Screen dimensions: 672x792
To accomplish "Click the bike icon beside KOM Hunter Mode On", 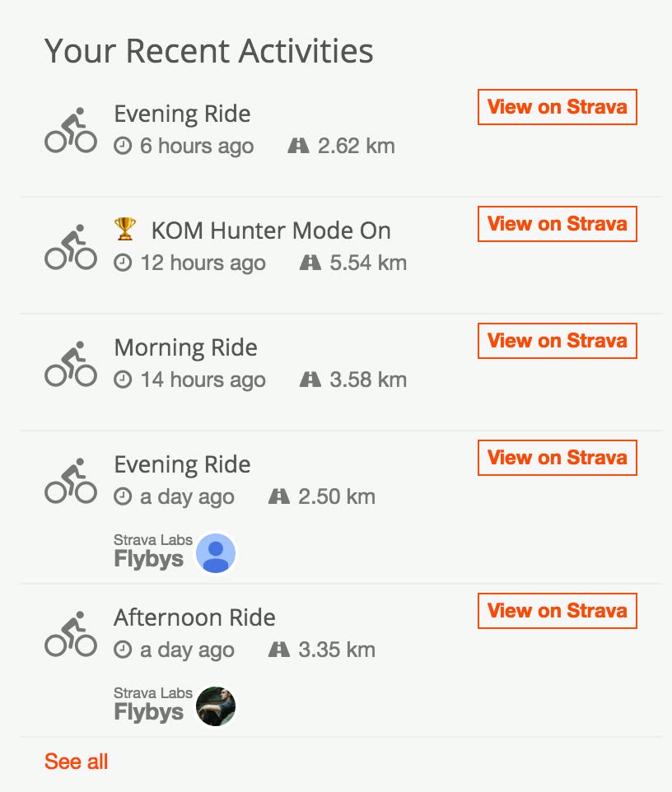I will click(x=70, y=247).
